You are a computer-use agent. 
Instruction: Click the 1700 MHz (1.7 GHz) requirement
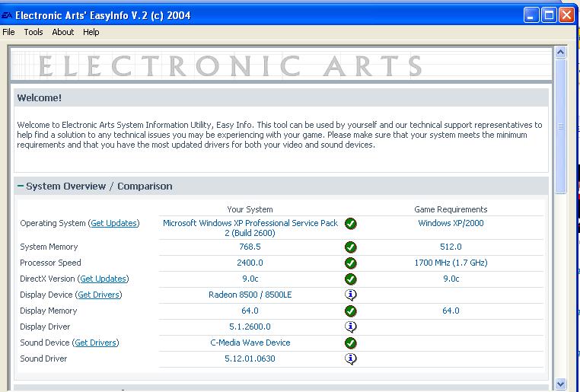451,263
